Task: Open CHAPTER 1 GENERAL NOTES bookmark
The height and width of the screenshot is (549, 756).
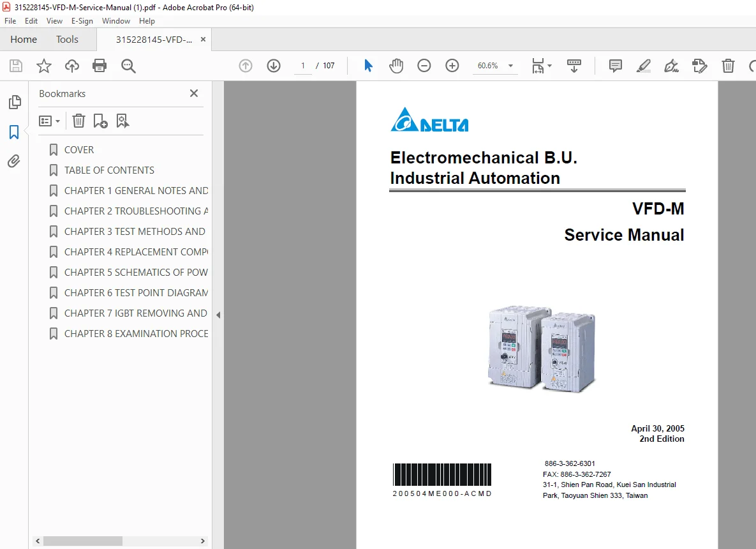Action: click(x=136, y=191)
